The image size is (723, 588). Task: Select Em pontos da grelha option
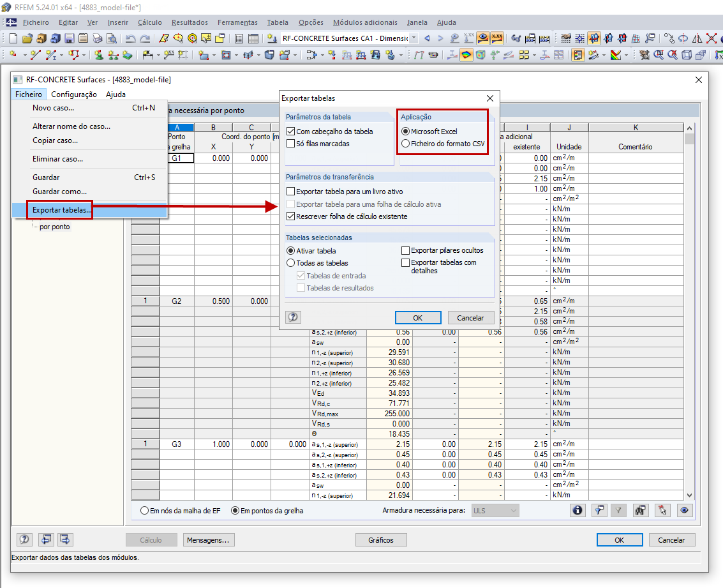coord(235,511)
